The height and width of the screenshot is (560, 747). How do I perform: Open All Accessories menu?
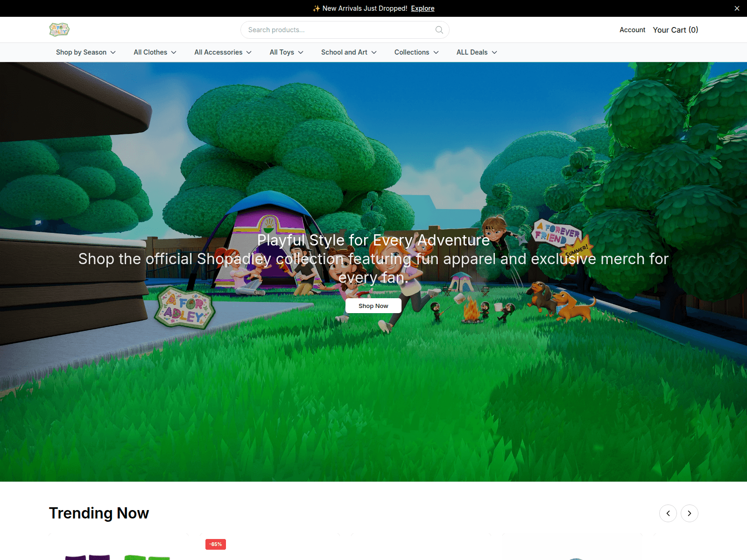(x=223, y=52)
